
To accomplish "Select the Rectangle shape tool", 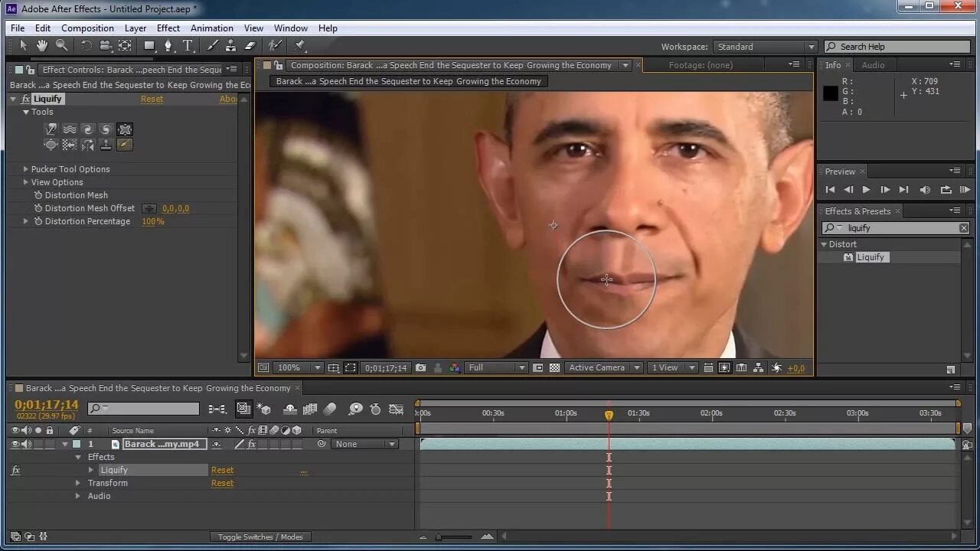I will [x=149, y=46].
